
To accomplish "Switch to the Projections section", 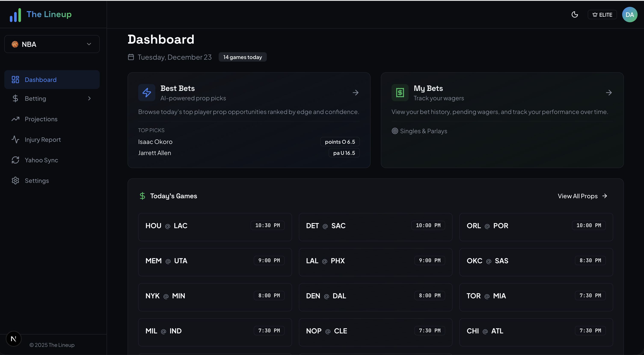I will 41,119.
